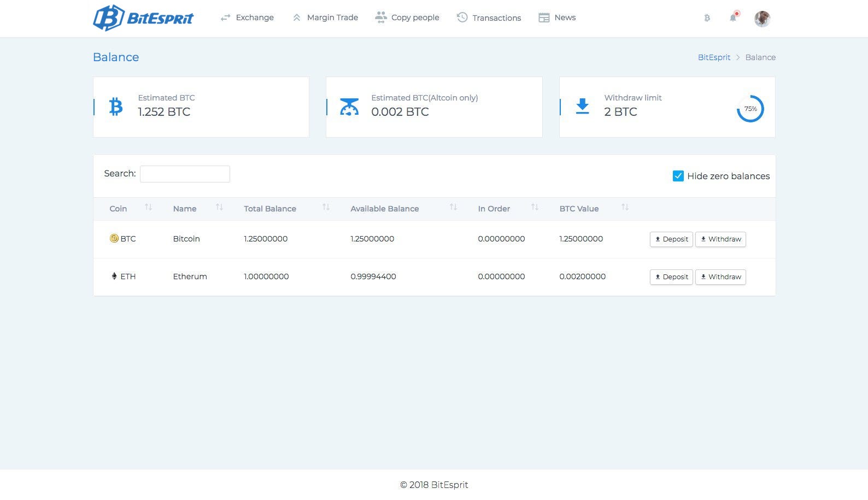Click the Withdraw limit download arrow icon

tap(583, 107)
